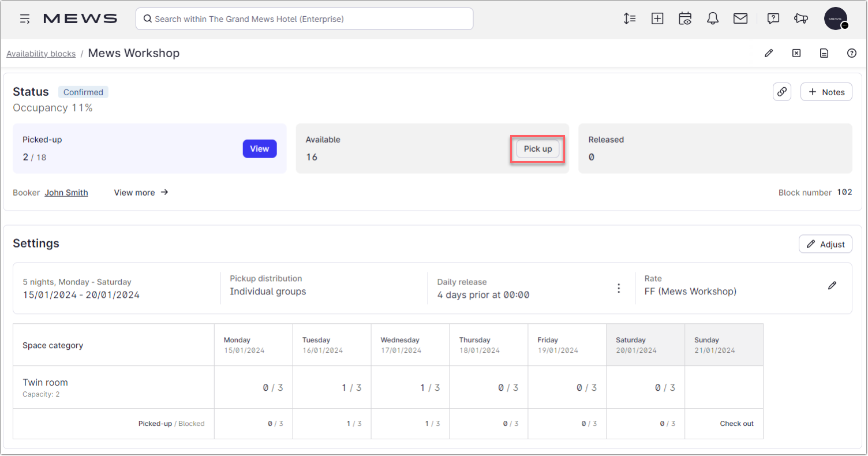
Task: Open the sort/queue icon in top bar
Action: tap(630, 18)
